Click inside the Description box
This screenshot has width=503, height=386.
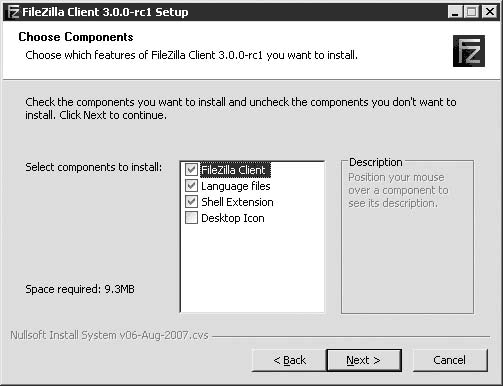click(x=407, y=260)
